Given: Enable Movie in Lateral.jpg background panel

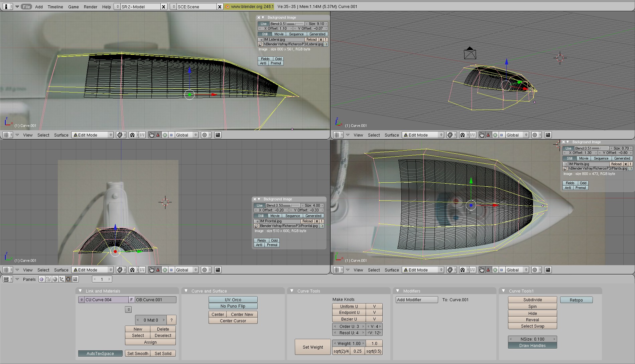Looking at the screenshot, I should tap(279, 34).
